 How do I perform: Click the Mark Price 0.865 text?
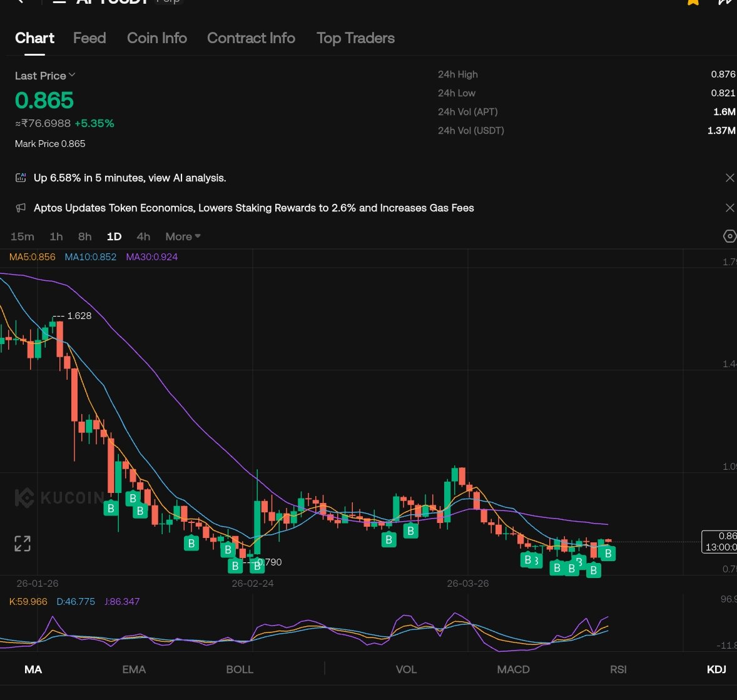[x=50, y=144]
